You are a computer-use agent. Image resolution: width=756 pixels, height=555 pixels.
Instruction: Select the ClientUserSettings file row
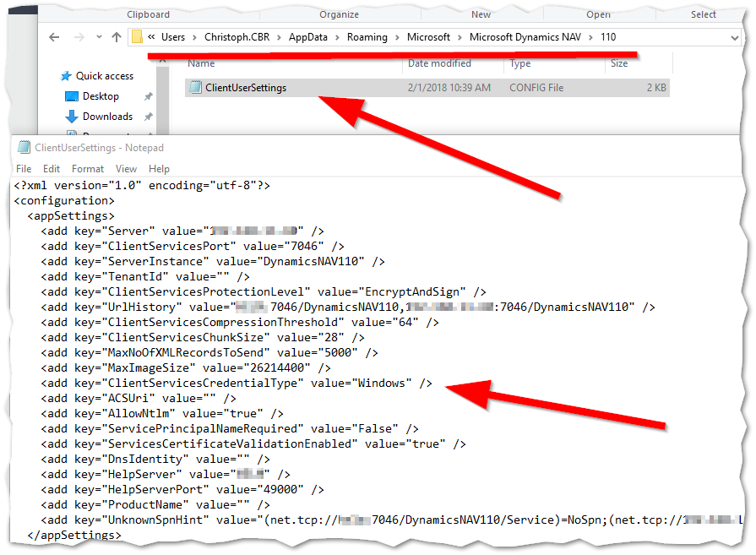pos(427,88)
